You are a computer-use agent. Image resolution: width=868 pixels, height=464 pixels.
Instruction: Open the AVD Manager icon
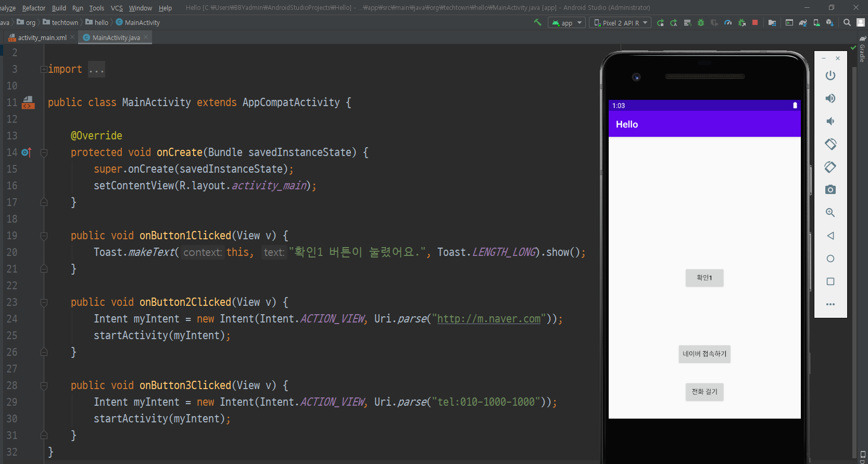[x=816, y=23]
